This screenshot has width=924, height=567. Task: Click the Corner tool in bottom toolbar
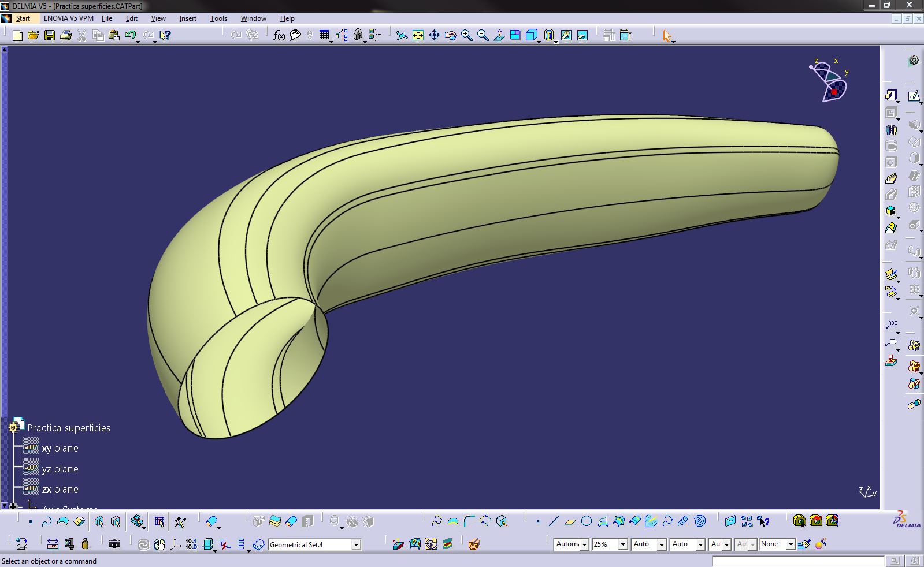pyautogui.click(x=469, y=521)
